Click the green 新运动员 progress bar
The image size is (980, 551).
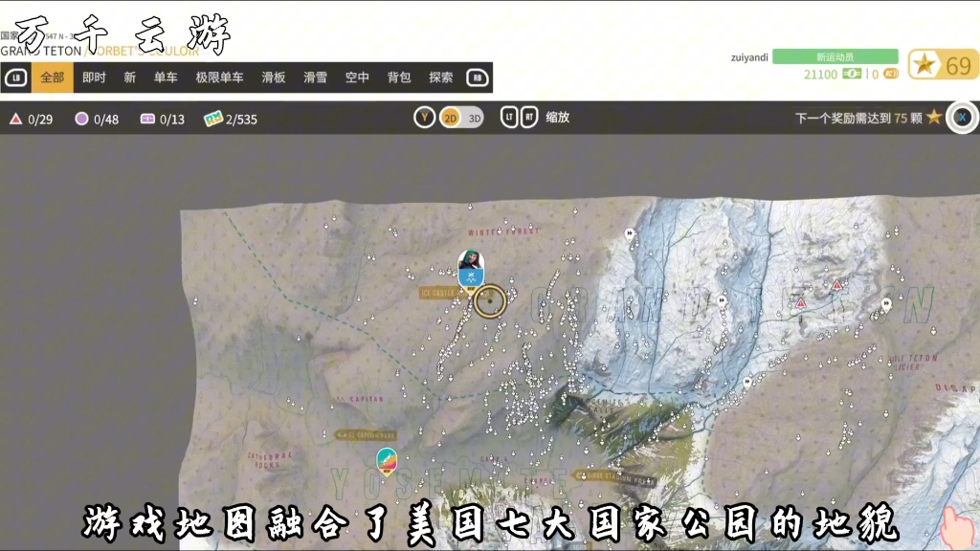[x=835, y=56]
